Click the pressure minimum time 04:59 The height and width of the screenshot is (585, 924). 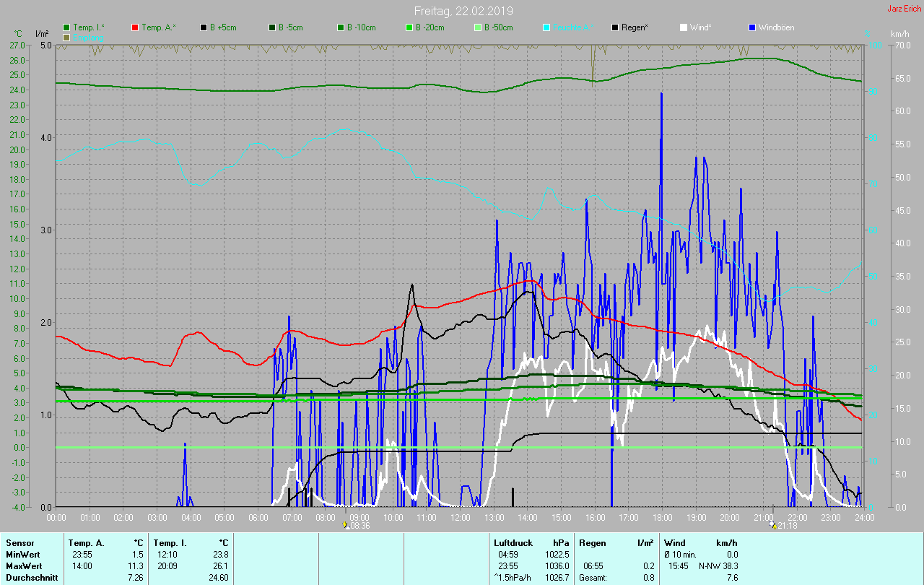(508, 554)
